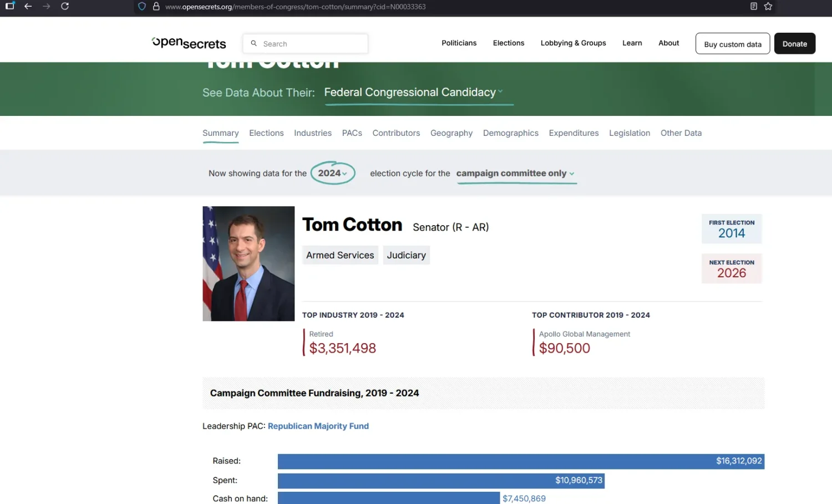832x504 pixels.
Task: Switch to the Expenditures tab
Action: (574, 133)
